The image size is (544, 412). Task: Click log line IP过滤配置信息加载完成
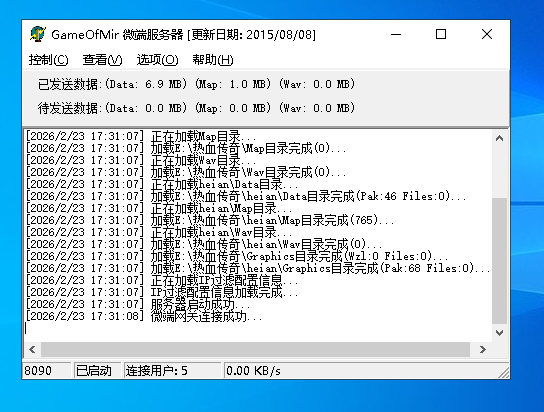pos(162,292)
